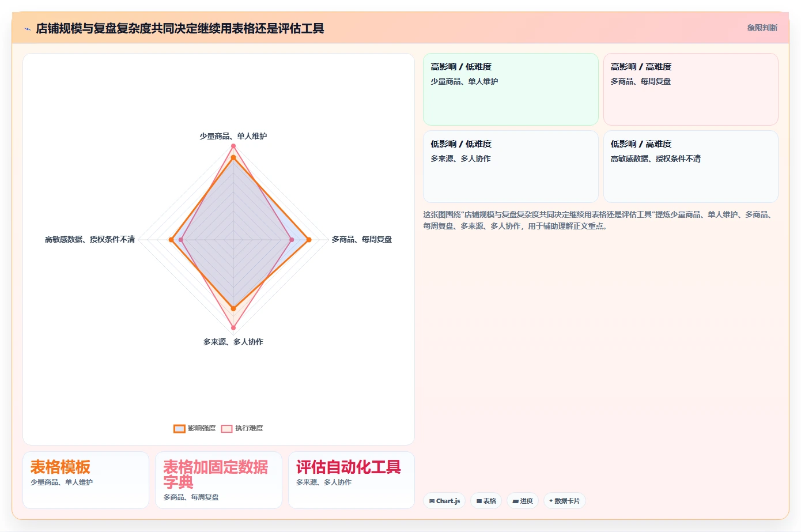Viewport: 801px width, 532px height.
Task: Click the orange data point on the 高敏感数据 axis
Action: pyautogui.click(x=171, y=240)
